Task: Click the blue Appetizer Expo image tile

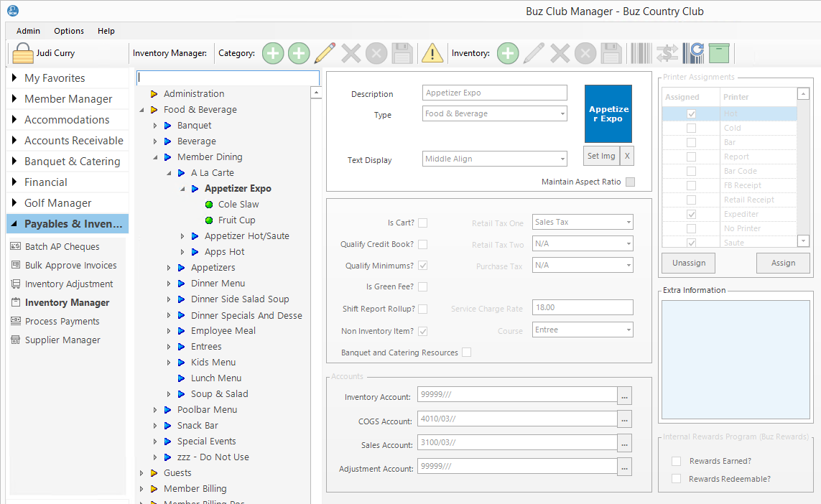Action: coord(608,113)
